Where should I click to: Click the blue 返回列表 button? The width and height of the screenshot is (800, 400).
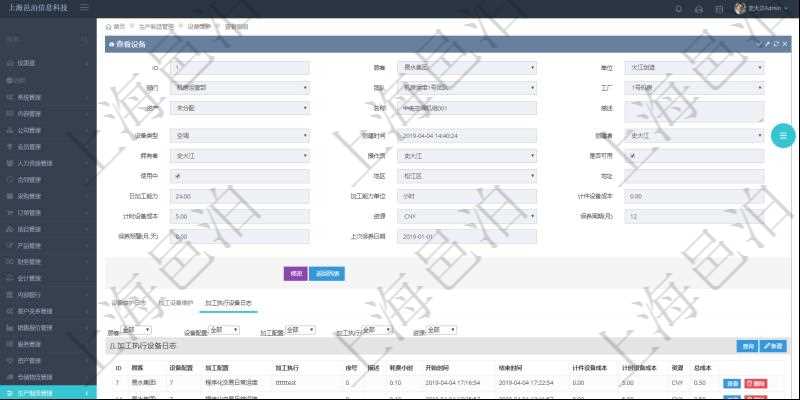[x=327, y=273]
